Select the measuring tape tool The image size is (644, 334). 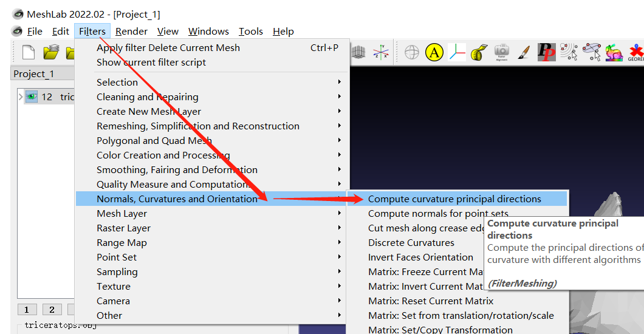479,52
